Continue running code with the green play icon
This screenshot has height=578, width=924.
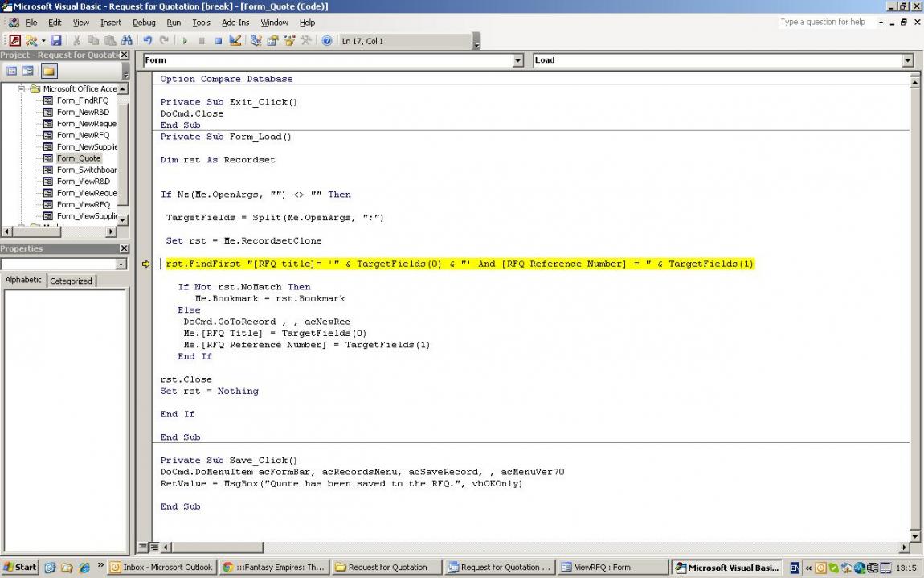(x=185, y=41)
